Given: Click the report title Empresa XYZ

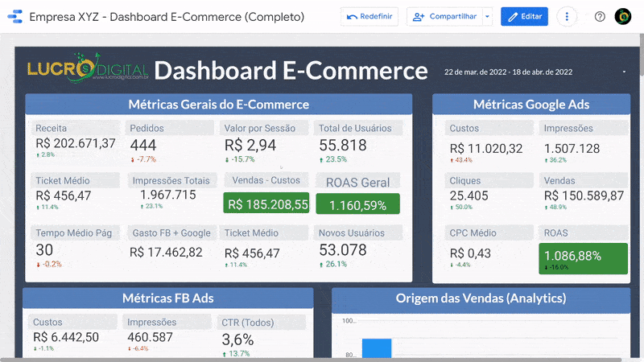Looking at the screenshot, I should tap(167, 16).
